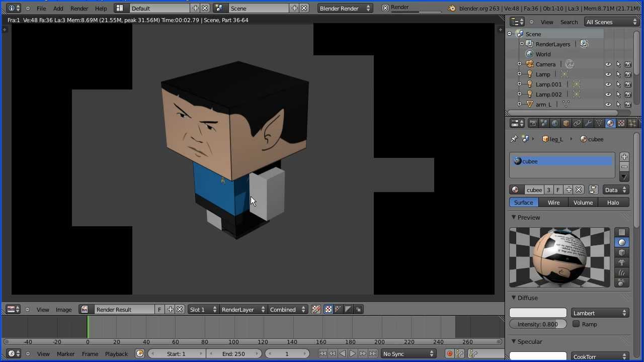Image resolution: width=644 pixels, height=362 pixels.
Task: Click the Diffuse color swatch
Action: pos(538,313)
